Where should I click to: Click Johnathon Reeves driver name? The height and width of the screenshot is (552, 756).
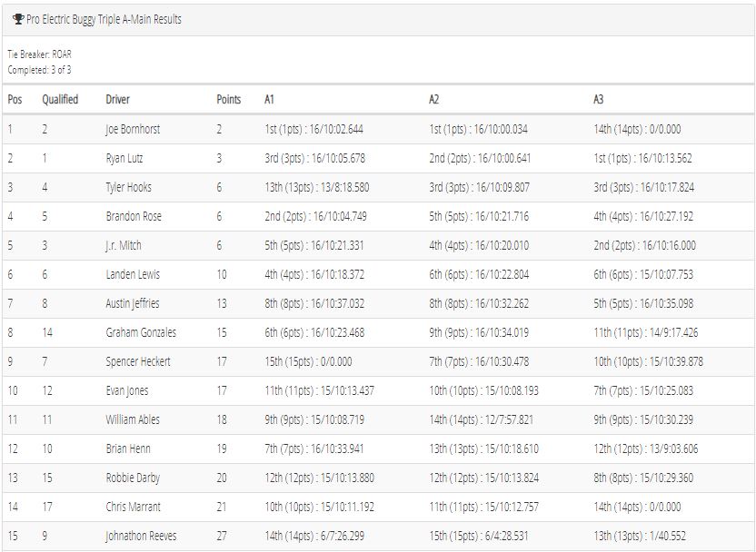point(141,536)
